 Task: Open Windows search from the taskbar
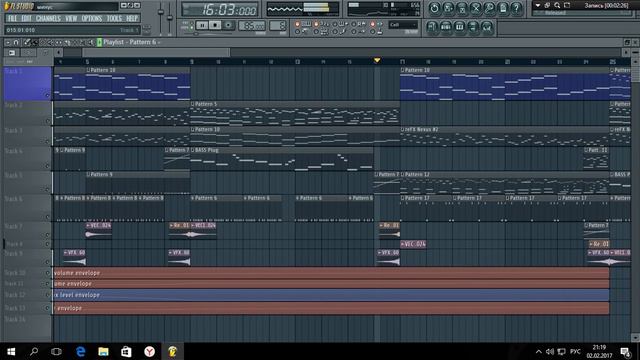coord(34,351)
